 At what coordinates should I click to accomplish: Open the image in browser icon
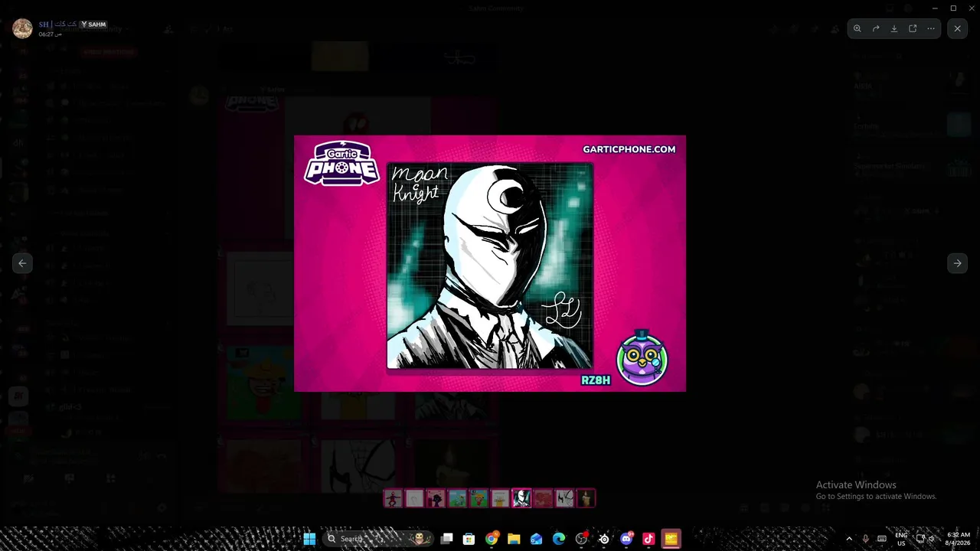pos(913,28)
